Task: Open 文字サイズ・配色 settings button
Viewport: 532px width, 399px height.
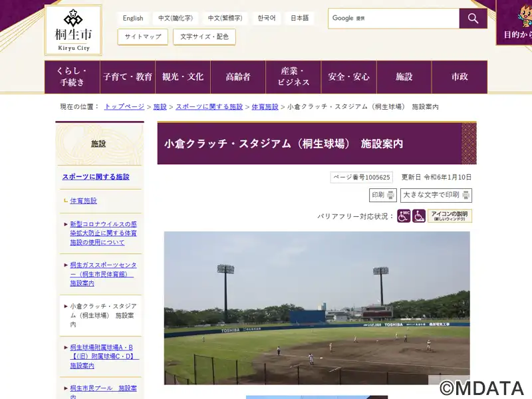Action: click(204, 37)
